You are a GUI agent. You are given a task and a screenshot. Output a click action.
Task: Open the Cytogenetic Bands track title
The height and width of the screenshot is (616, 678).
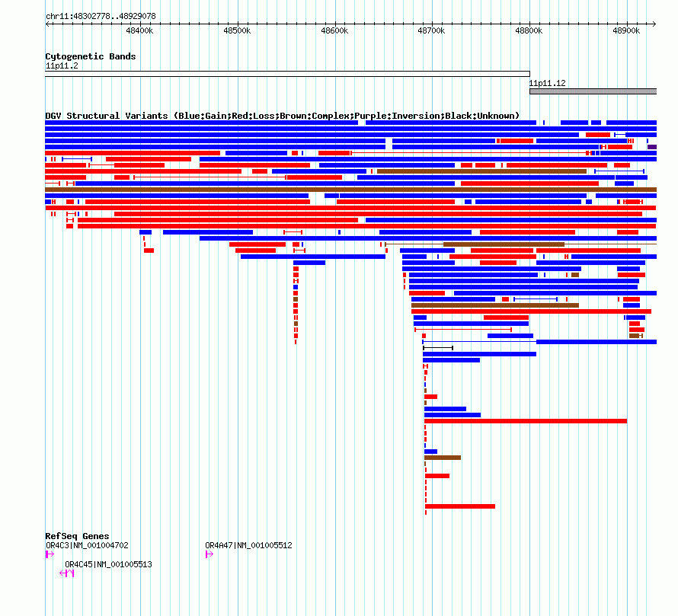click(91, 56)
